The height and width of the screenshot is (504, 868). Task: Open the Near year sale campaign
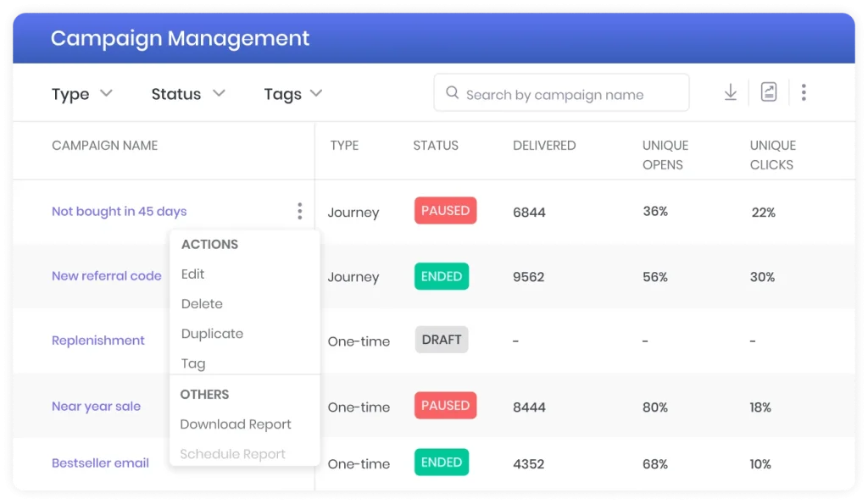tap(96, 406)
